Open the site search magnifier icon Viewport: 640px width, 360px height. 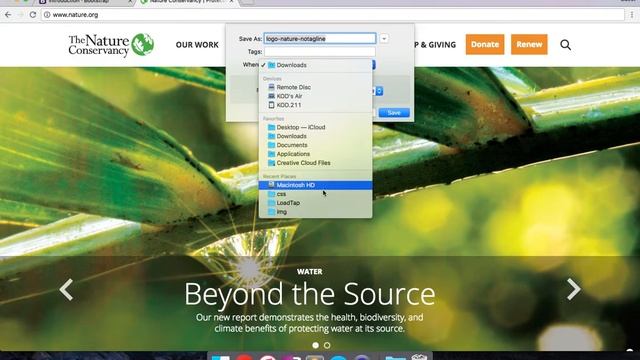tap(565, 44)
